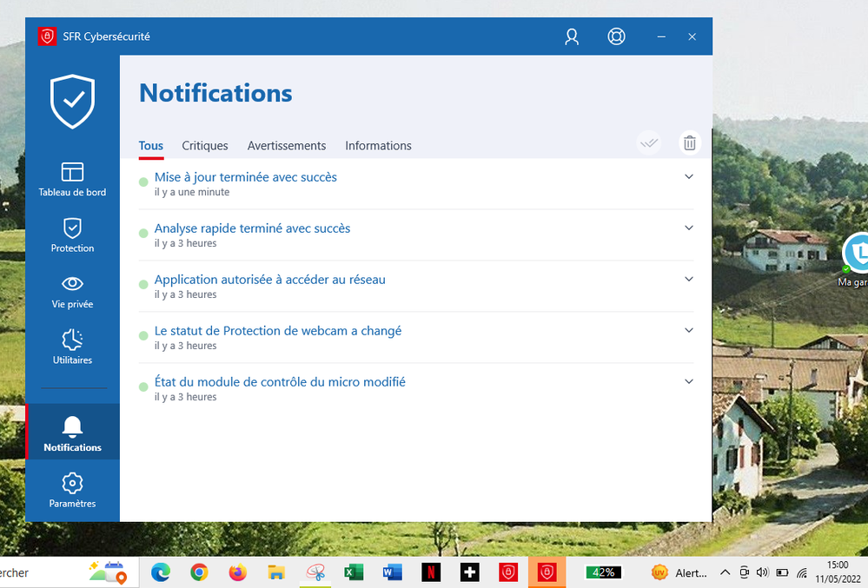Image resolution: width=868 pixels, height=588 pixels.
Task: Go to Vie privée eye icon
Action: pos(72,291)
